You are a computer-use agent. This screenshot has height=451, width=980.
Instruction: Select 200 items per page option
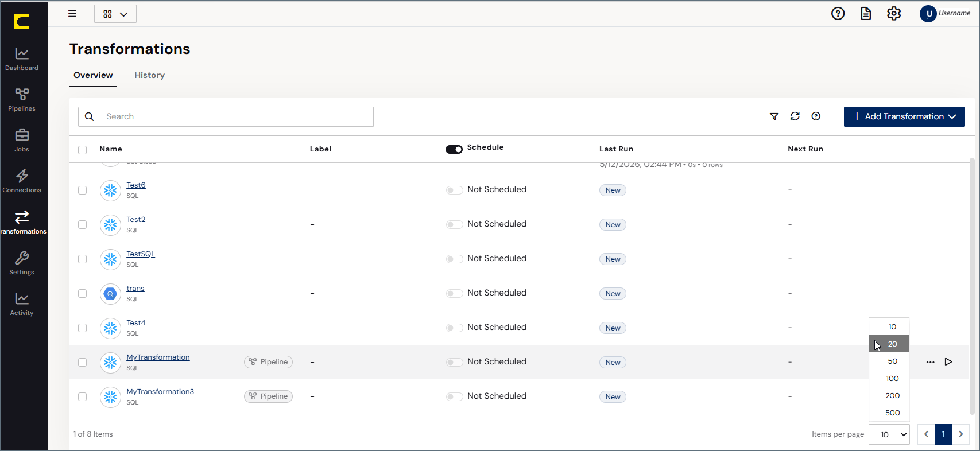click(889, 395)
